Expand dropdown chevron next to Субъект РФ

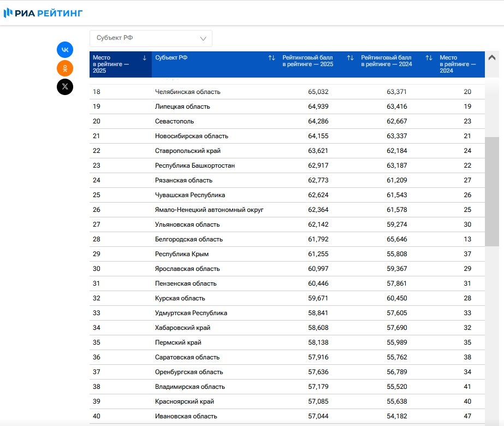pyautogui.click(x=203, y=39)
